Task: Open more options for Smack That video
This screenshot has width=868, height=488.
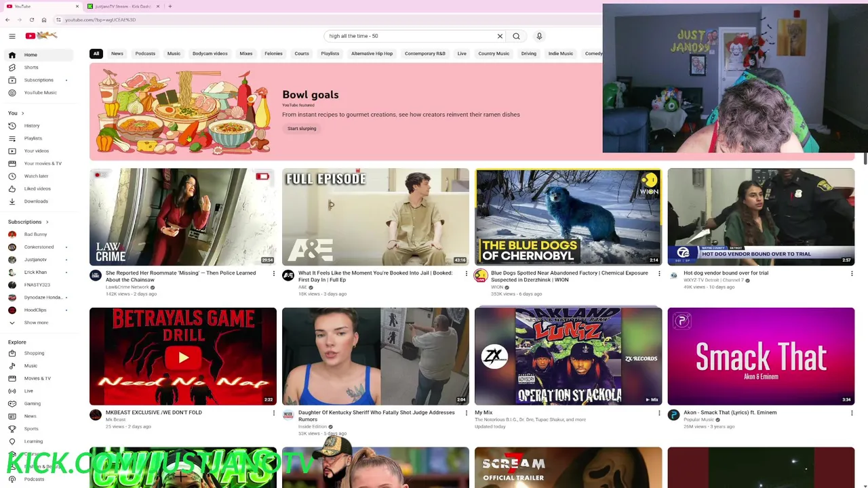Action: click(852, 413)
